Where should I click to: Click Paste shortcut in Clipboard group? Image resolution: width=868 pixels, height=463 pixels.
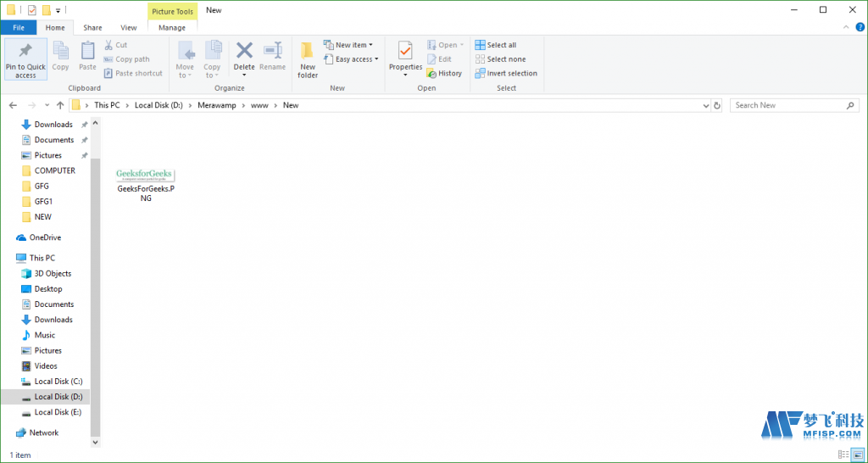[x=133, y=73]
